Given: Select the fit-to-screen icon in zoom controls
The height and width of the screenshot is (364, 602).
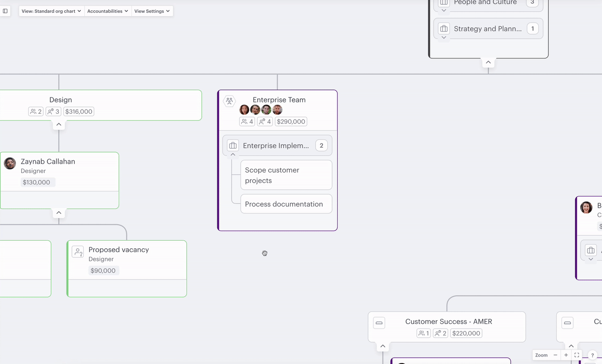Looking at the screenshot, I should [577, 355].
